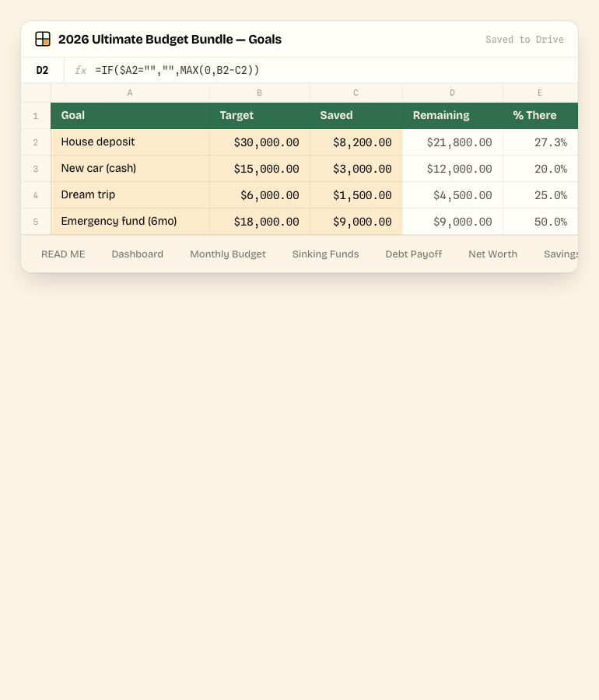
Task: Click the spreadsheet grid logo icon
Action: [43, 39]
